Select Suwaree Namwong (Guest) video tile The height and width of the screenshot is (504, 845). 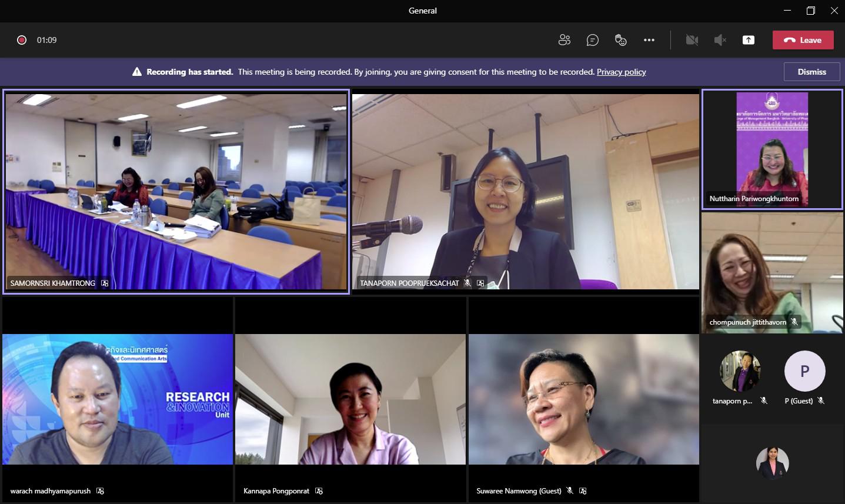(x=584, y=399)
